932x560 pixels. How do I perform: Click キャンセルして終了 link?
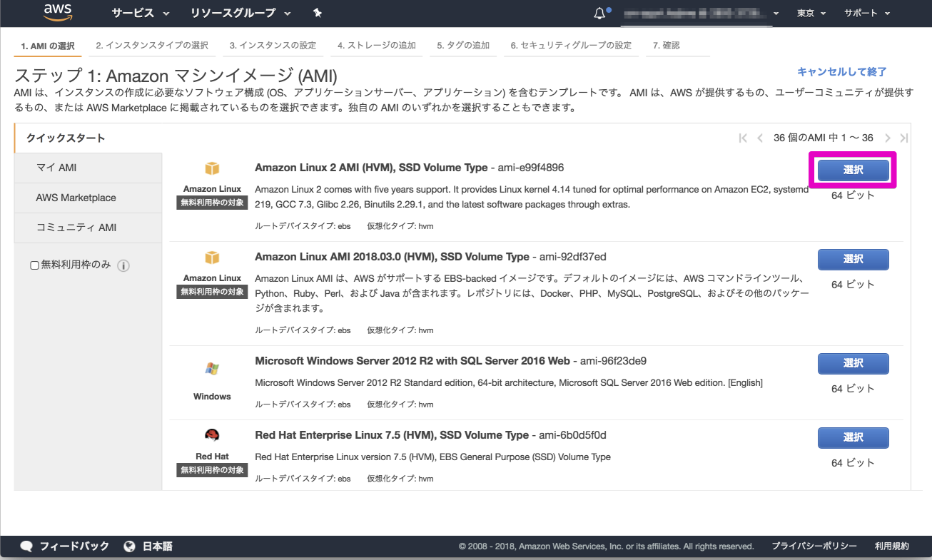pyautogui.click(x=841, y=71)
